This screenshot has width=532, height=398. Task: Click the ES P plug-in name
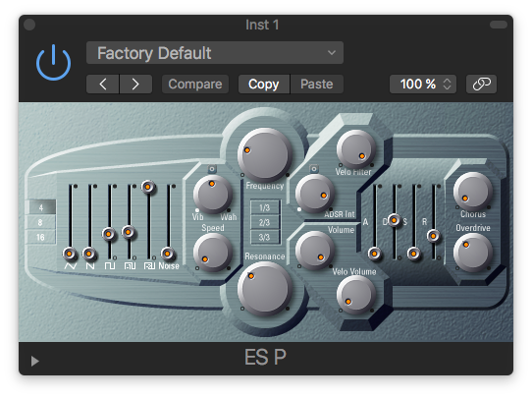[265, 358]
